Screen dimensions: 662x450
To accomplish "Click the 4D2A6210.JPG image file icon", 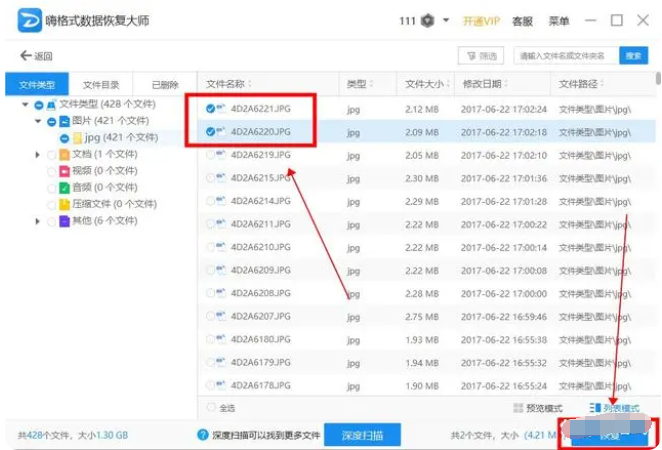I will 221,247.
